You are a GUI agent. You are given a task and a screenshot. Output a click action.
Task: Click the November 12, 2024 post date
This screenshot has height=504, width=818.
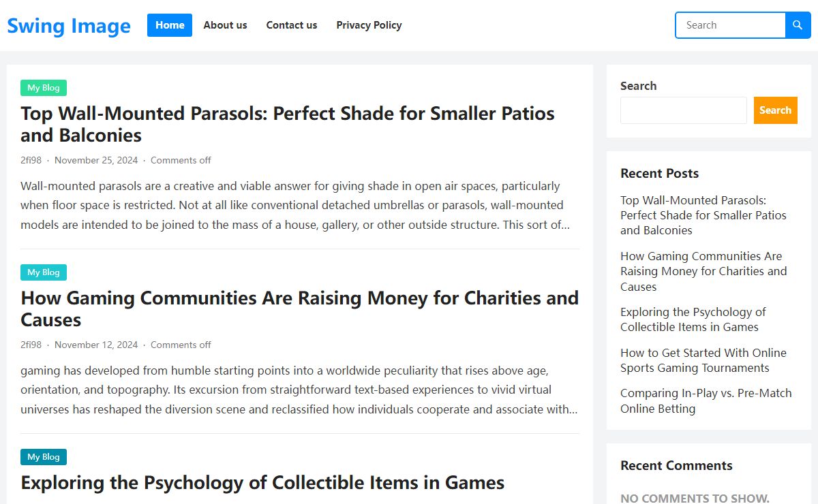tap(96, 345)
